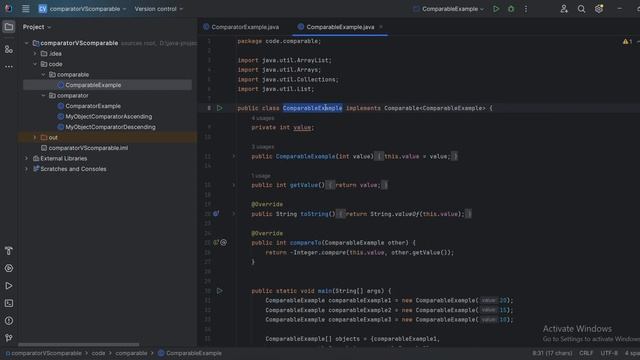The image size is (640, 360).
Task: Click '4 usages' hint above value field
Action: pyautogui.click(x=263, y=118)
